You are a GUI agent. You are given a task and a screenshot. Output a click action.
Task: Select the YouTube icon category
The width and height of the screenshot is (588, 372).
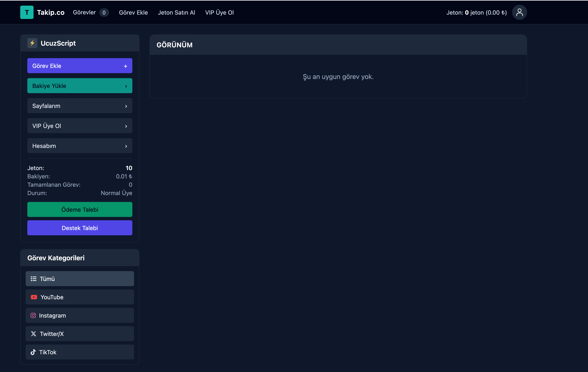click(34, 297)
